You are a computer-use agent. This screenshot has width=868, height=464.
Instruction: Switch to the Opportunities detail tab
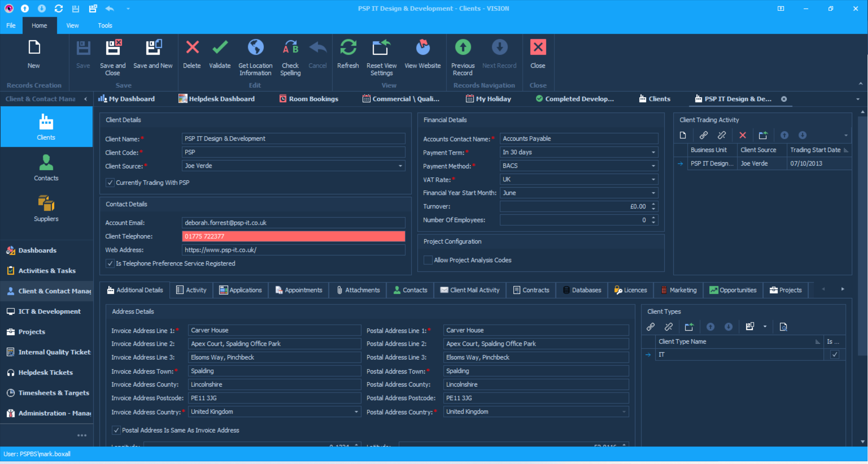click(x=733, y=290)
